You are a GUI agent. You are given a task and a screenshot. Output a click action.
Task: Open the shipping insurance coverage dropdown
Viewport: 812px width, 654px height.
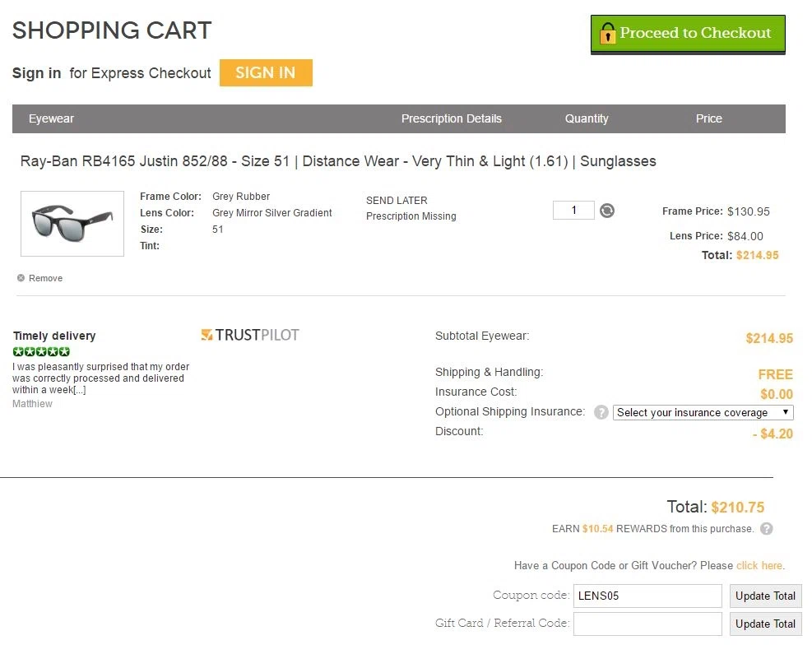coord(703,412)
